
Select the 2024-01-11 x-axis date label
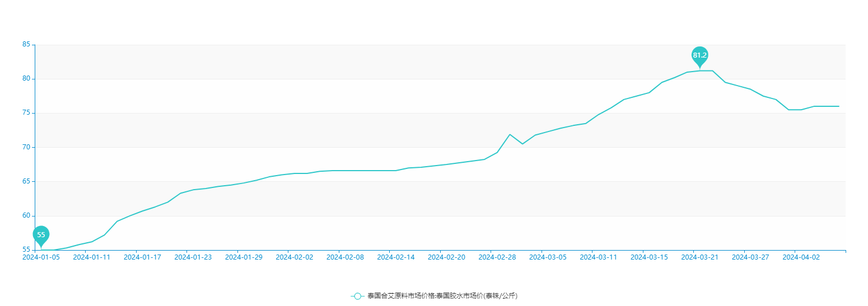pyautogui.click(x=92, y=257)
